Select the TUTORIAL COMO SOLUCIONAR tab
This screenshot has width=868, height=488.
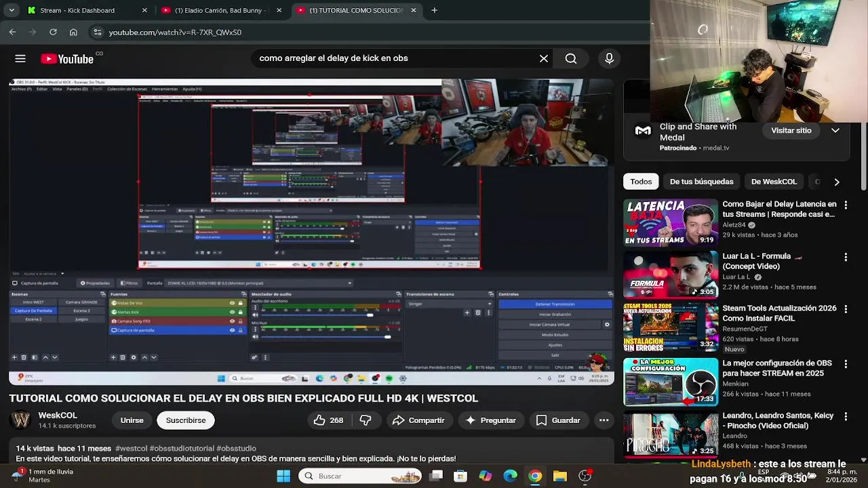tap(357, 10)
